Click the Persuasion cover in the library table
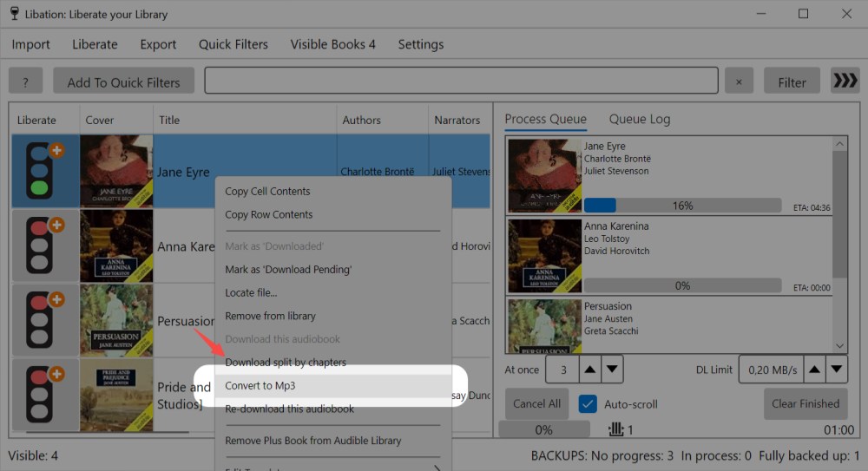Screen dimensions: 868x471 [x=116, y=320]
